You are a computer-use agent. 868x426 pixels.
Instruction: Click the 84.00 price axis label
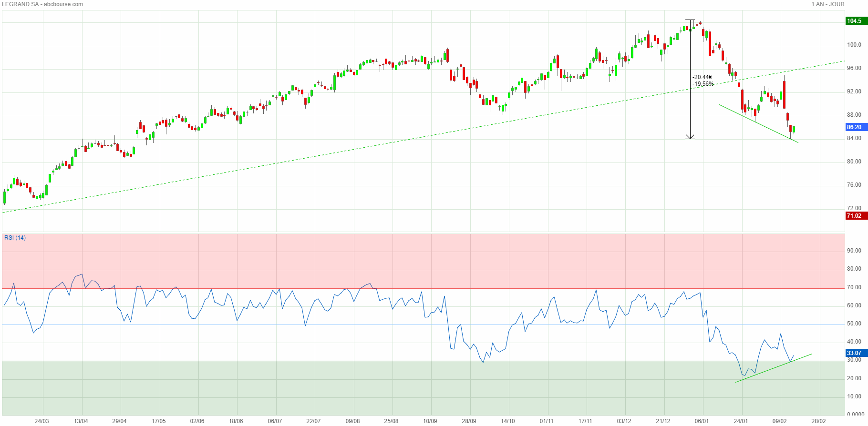(854, 138)
